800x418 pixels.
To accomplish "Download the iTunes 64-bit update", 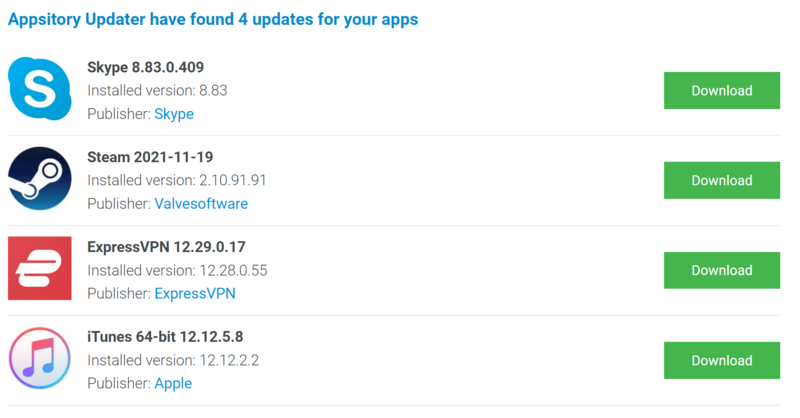I will tap(721, 360).
